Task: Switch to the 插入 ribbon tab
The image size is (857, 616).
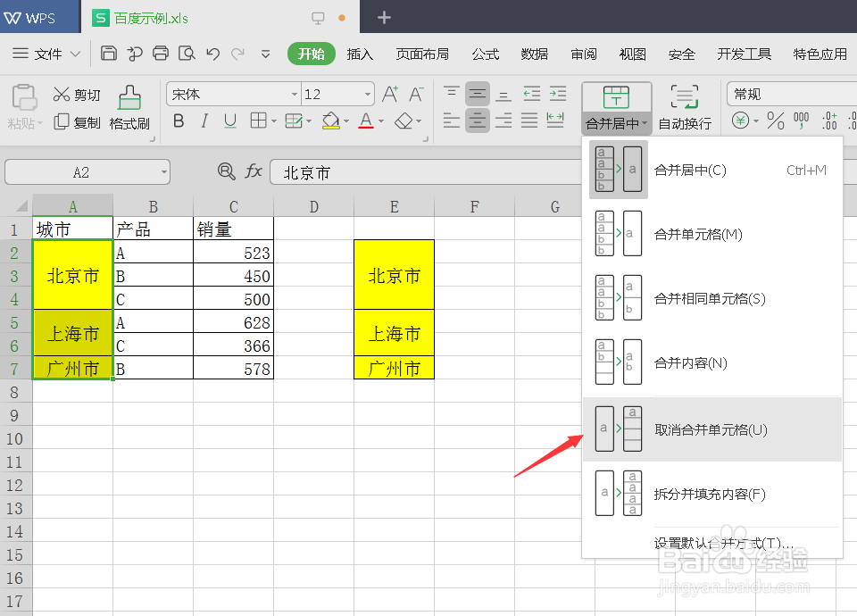Action: pyautogui.click(x=360, y=54)
